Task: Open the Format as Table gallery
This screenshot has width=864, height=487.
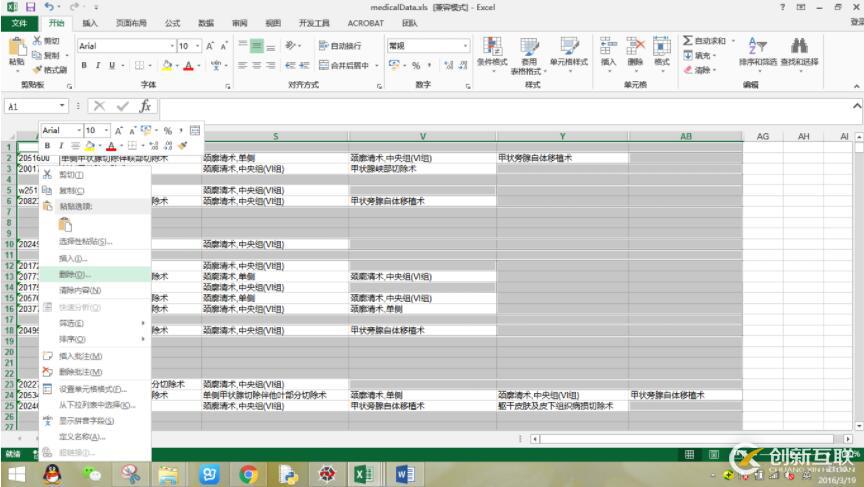Action: click(528, 55)
